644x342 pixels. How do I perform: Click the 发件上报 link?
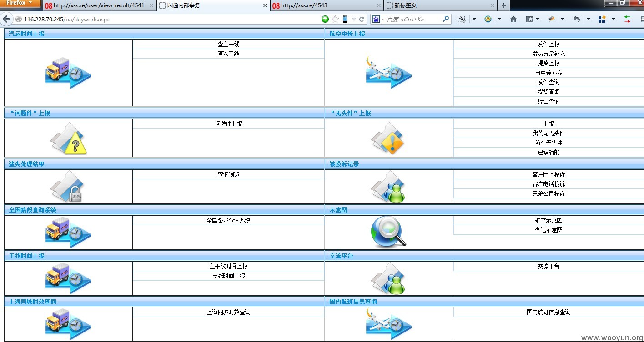[548, 44]
